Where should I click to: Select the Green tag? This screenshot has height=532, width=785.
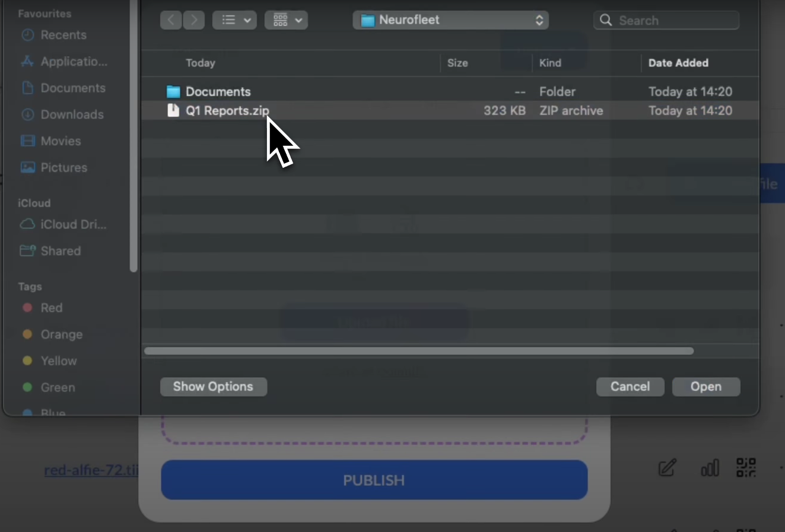(x=58, y=387)
